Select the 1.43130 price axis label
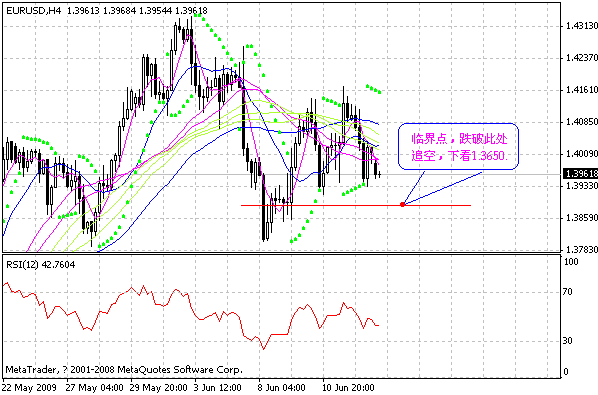Viewport: 598px width, 395px height. (x=582, y=26)
